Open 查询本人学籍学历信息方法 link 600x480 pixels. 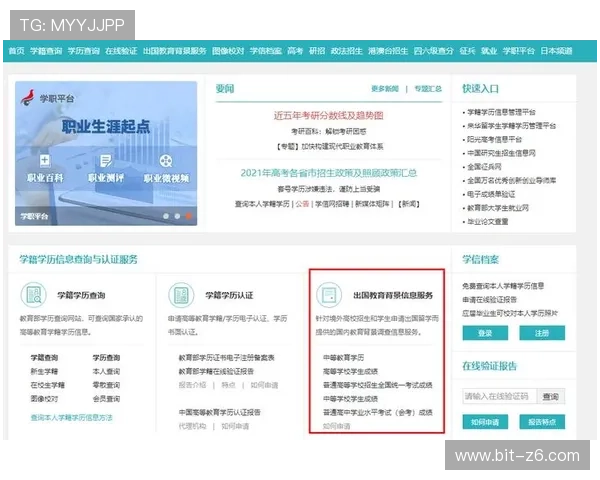(x=72, y=418)
